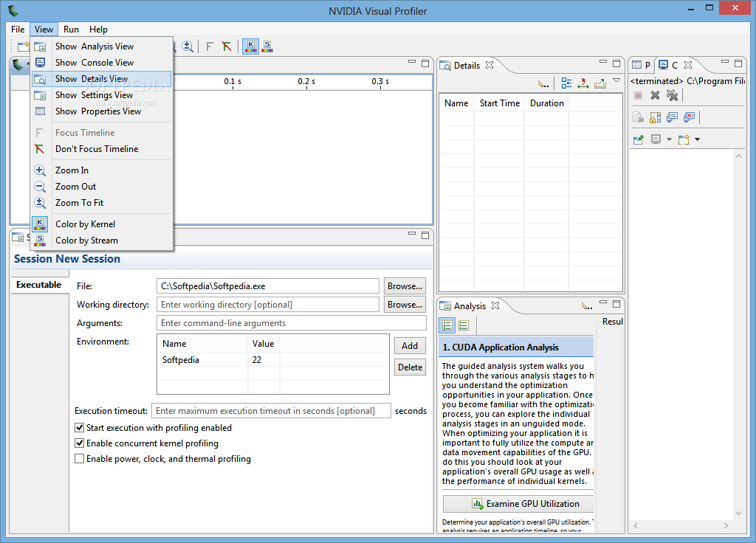The height and width of the screenshot is (543, 756).
Task: Maximize the Details panel
Action: (x=616, y=63)
